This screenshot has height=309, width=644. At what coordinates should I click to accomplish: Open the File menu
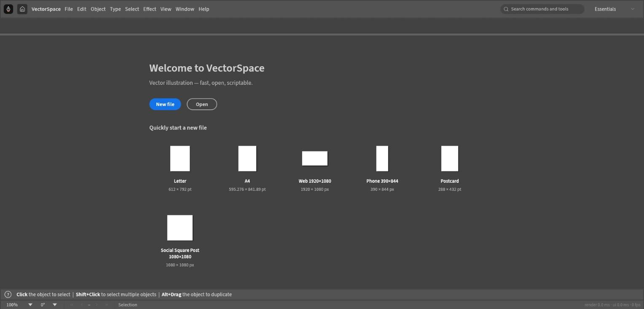(x=69, y=9)
